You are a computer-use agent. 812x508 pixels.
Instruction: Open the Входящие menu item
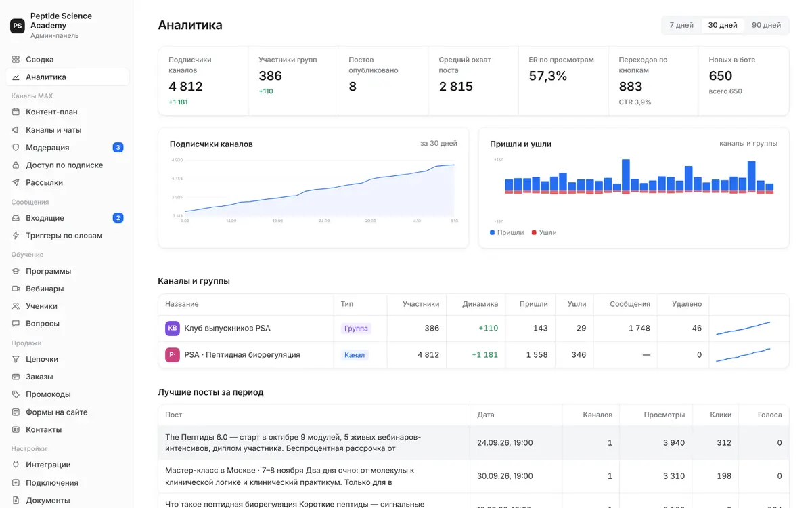point(67,218)
